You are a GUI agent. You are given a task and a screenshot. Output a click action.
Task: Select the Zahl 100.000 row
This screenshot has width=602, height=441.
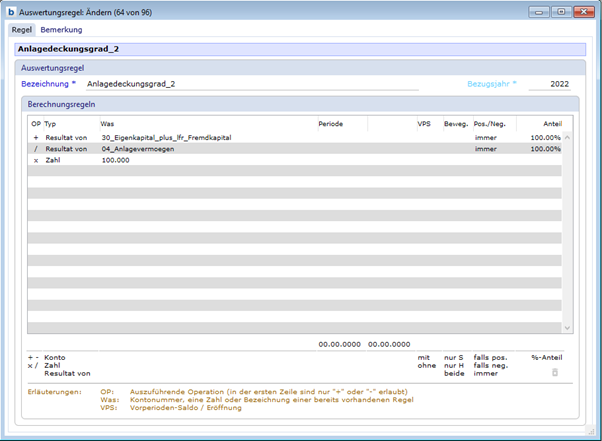[115, 160]
